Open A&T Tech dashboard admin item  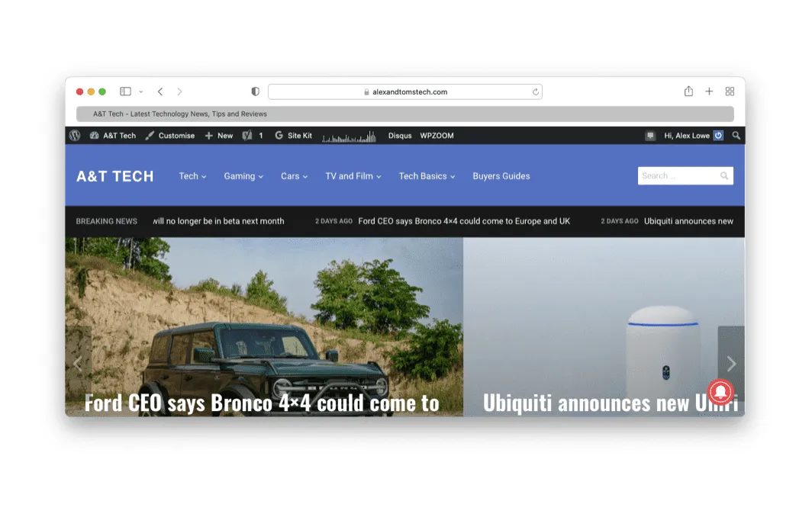pyautogui.click(x=112, y=136)
